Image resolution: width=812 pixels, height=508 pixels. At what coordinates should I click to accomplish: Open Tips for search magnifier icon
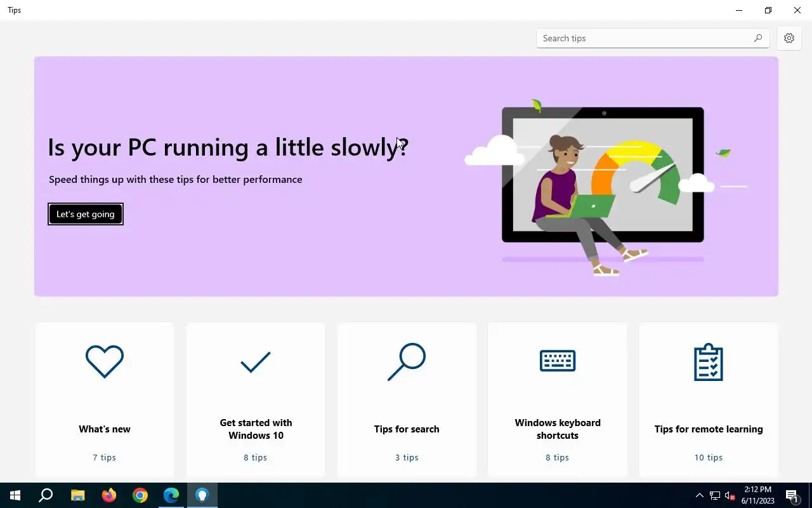(407, 362)
